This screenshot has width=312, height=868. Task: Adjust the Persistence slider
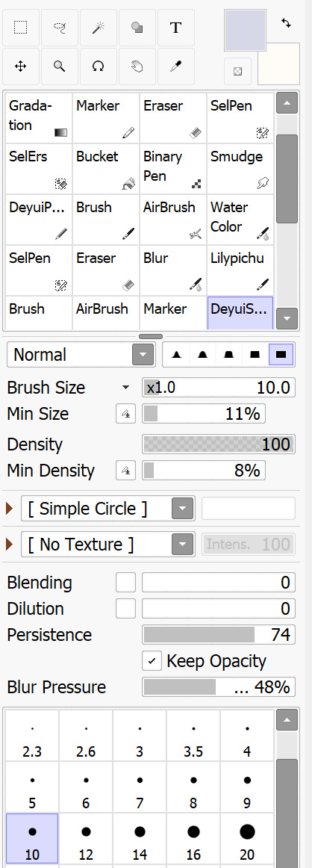pyautogui.click(x=219, y=634)
